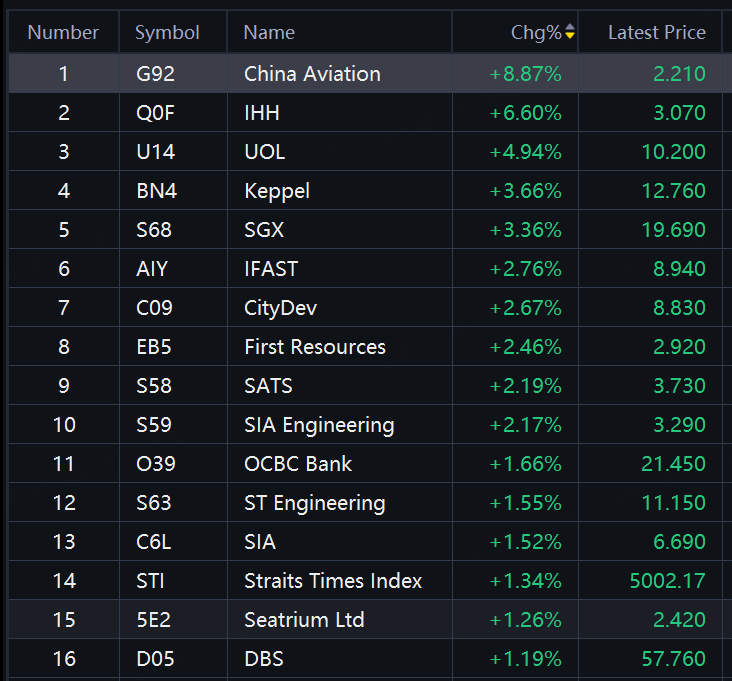732x681 pixels.
Task: Open the IHH stock name
Action: point(262,113)
